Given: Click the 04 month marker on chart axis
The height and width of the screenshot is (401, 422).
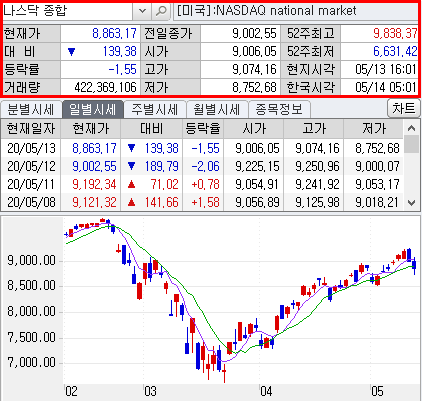Looking at the screenshot, I should (266, 391).
